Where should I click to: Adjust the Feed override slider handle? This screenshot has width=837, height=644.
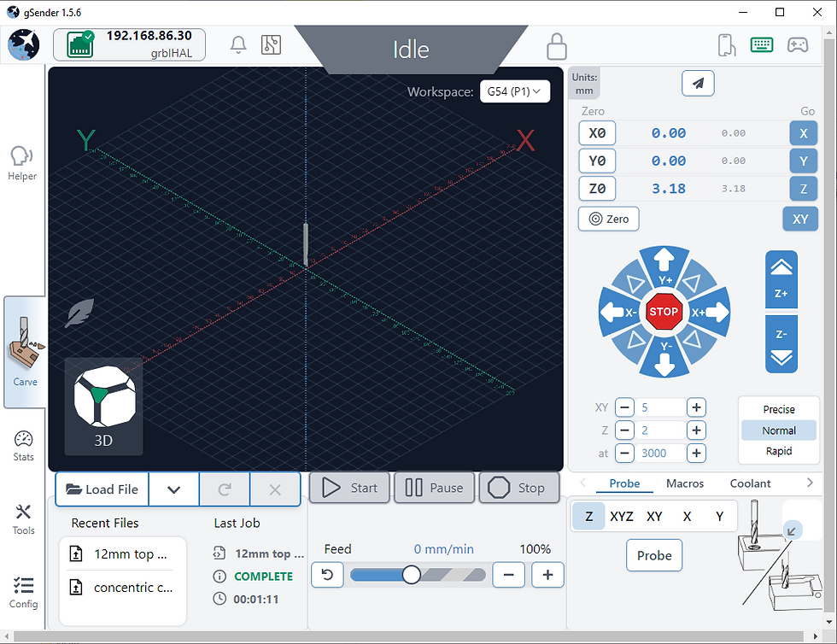(411, 575)
